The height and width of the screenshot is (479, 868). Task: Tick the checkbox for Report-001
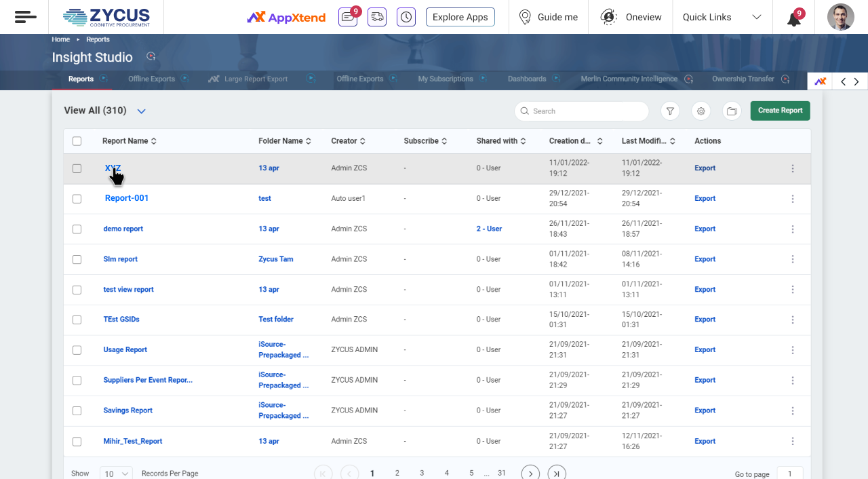[x=77, y=199]
